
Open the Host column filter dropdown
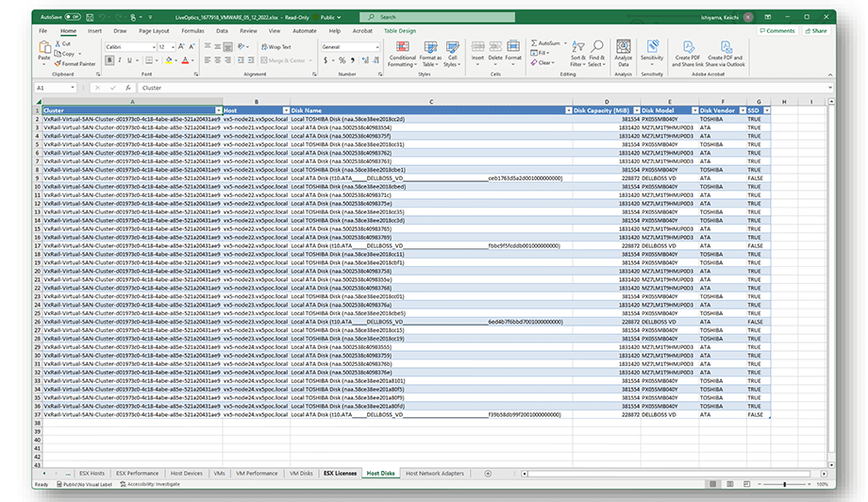point(284,110)
